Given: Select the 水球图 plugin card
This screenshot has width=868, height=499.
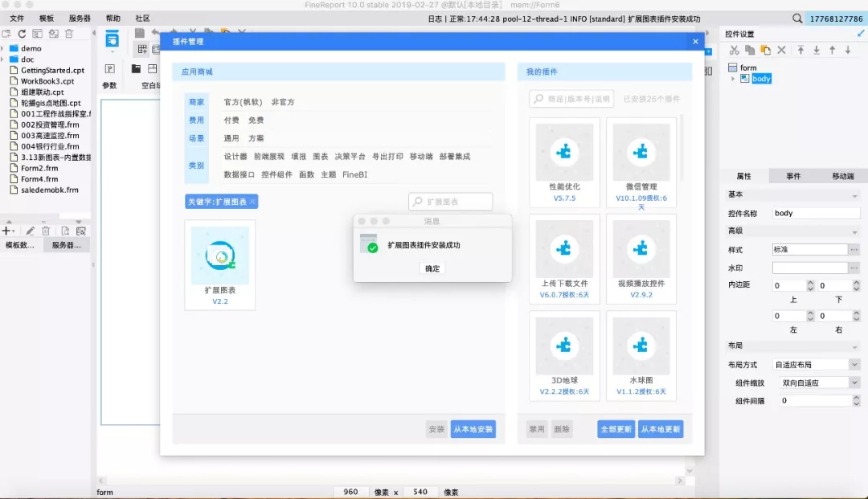Looking at the screenshot, I should (x=641, y=356).
